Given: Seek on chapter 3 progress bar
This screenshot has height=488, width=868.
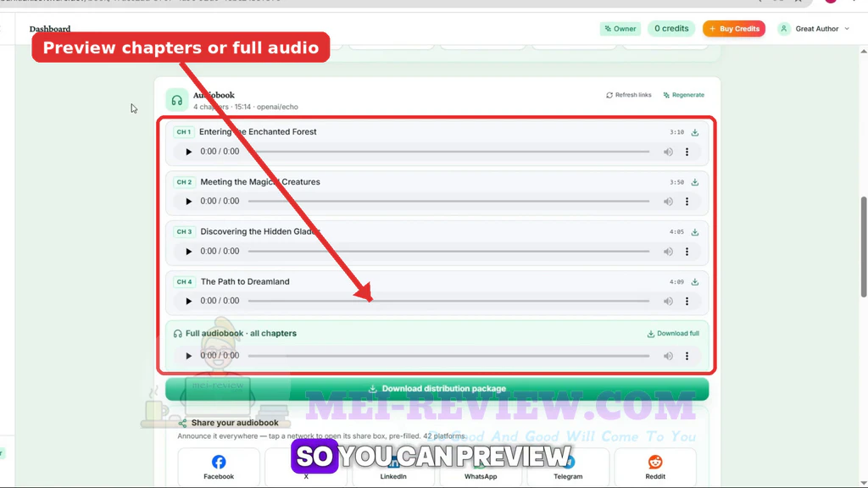Looking at the screenshot, I should click(448, 251).
